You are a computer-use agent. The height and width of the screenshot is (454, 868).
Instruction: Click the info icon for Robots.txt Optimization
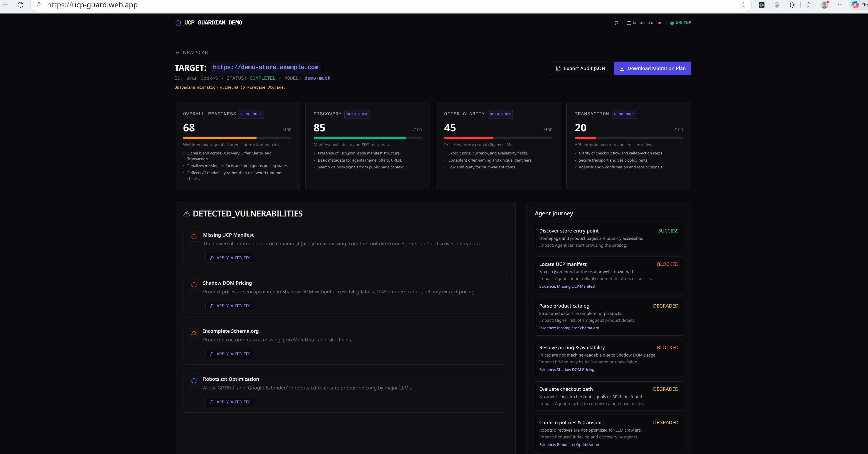194,381
